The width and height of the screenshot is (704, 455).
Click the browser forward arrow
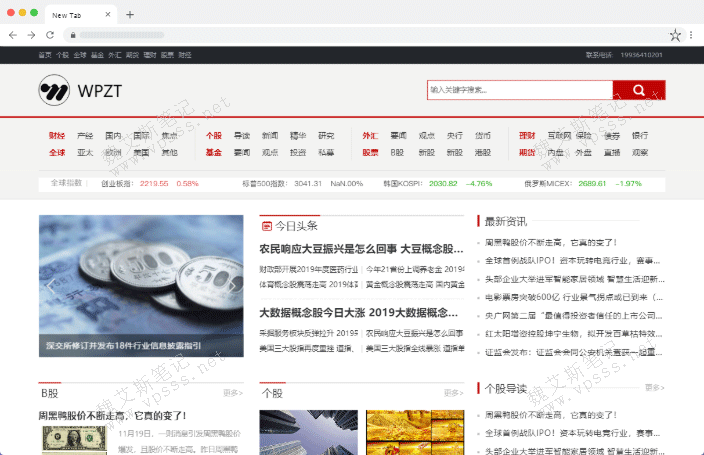tap(29, 34)
